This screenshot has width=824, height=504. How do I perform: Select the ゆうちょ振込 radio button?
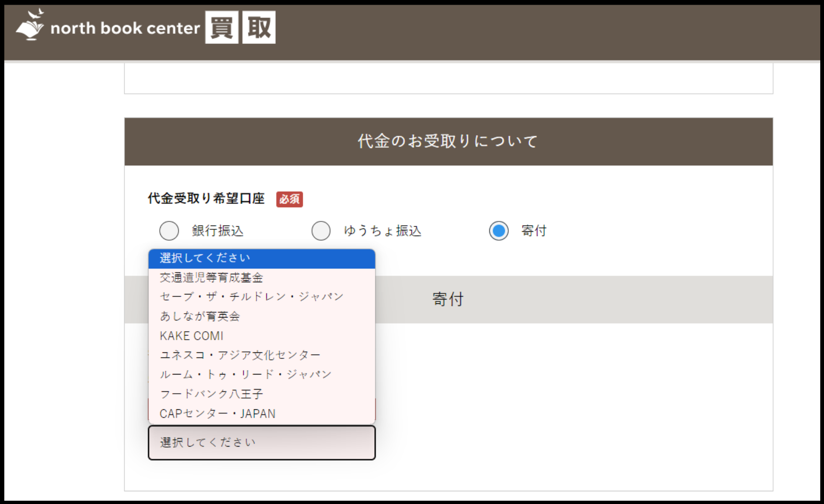[x=321, y=231]
